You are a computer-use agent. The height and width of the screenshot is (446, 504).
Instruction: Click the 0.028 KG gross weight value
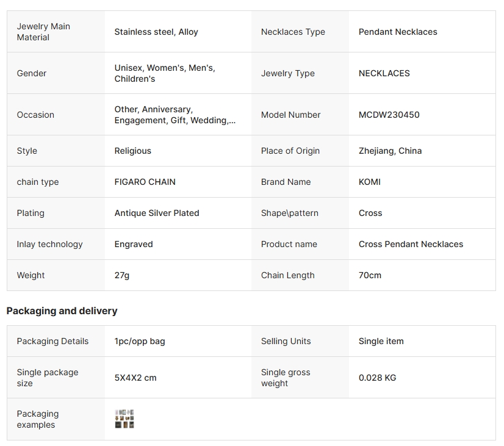pos(377,378)
